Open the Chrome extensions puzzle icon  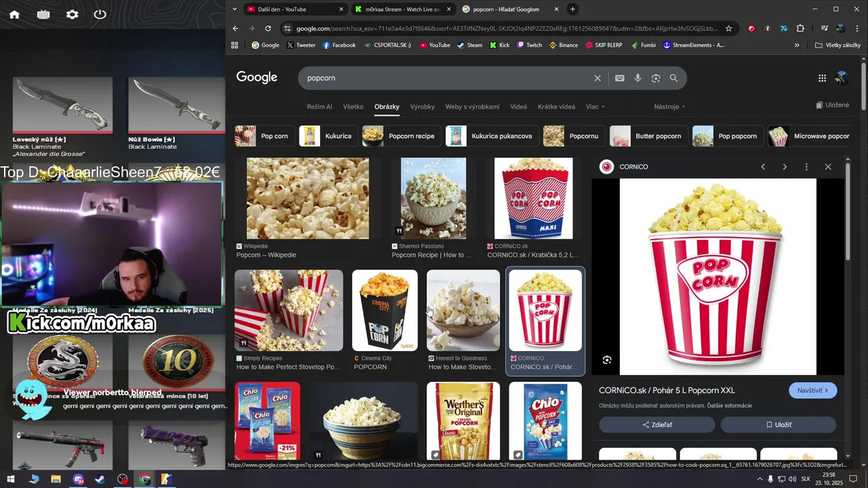(x=800, y=28)
